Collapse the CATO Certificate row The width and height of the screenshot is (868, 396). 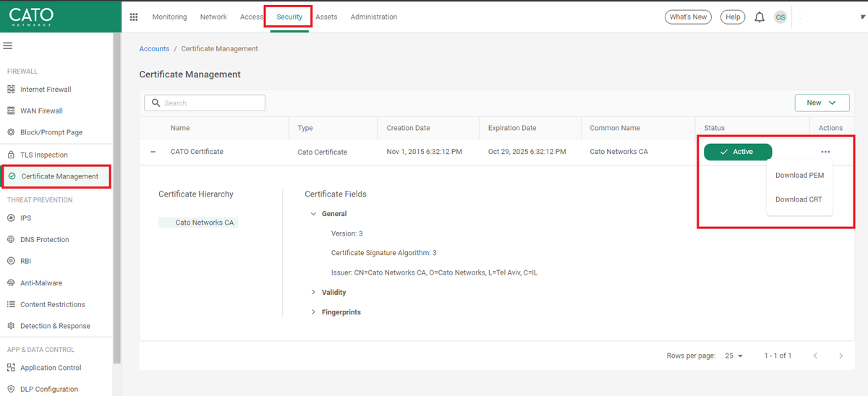point(153,152)
